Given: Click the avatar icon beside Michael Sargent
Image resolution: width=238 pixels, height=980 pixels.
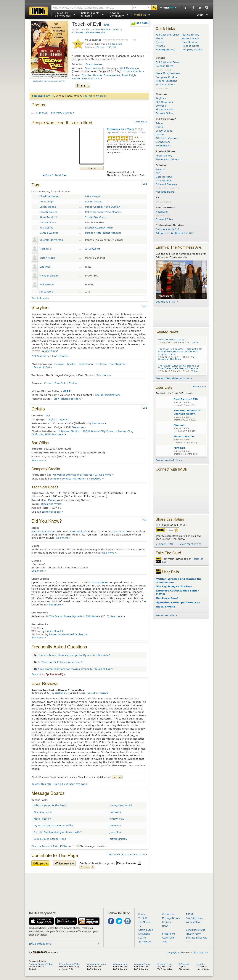Looking at the screenshot, I should tap(35, 275).
